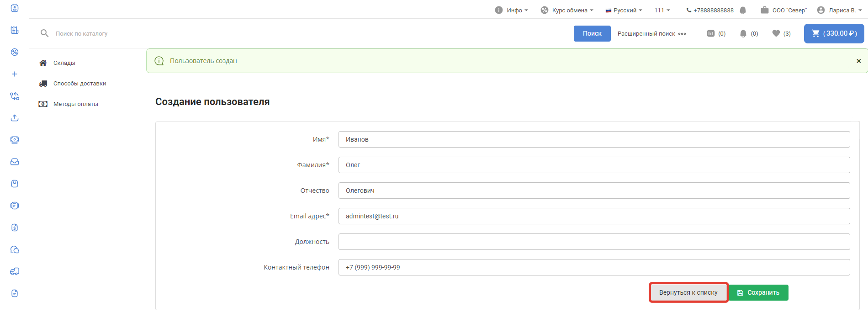
Task: Click the Вернуться к списку button
Action: coord(688,292)
